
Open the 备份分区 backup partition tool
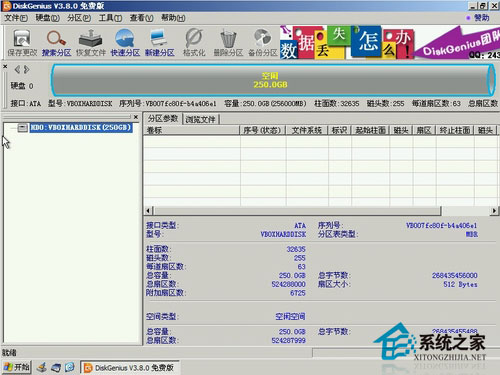tap(263, 43)
